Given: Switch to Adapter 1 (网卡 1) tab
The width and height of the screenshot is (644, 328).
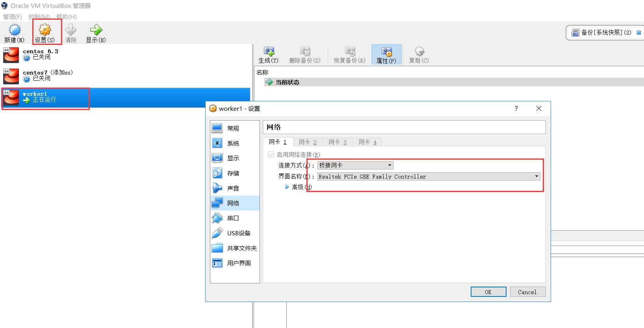Looking at the screenshot, I should (278, 142).
